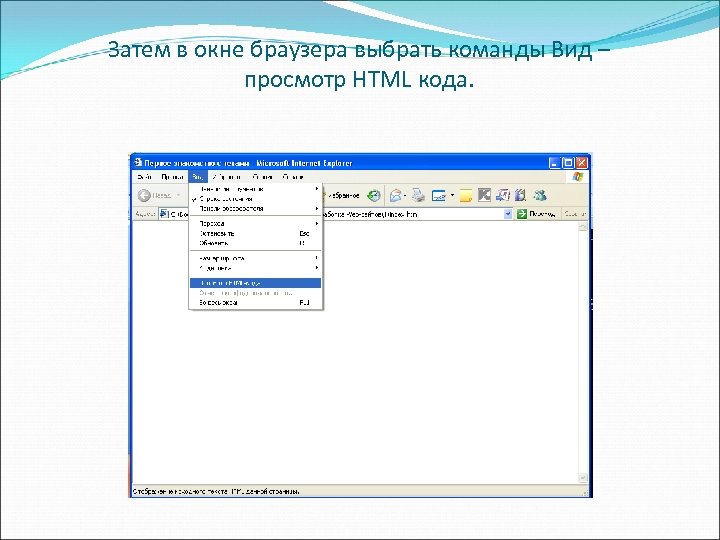
Task: Click the Edit page toolbar icon
Action: pyautogui.click(x=439, y=196)
